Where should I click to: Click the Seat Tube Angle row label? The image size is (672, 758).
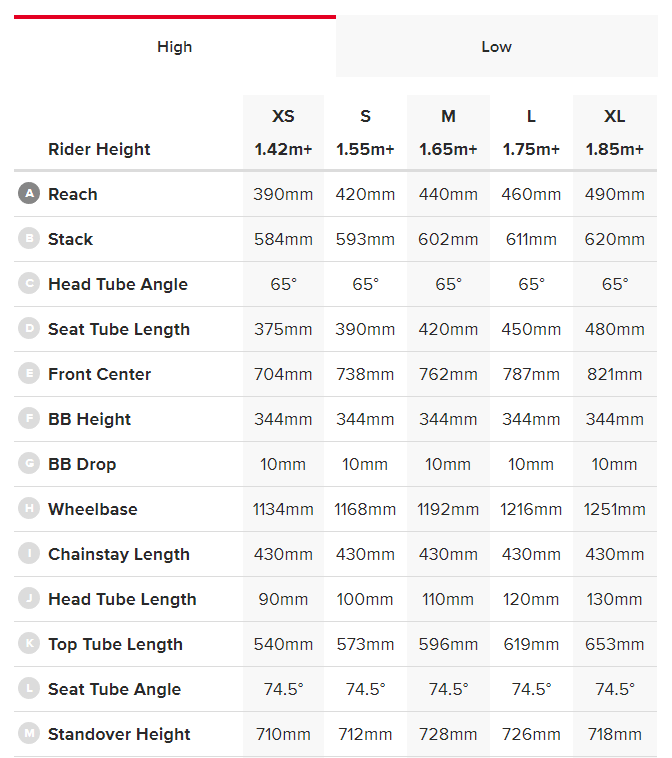(x=114, y=689)
